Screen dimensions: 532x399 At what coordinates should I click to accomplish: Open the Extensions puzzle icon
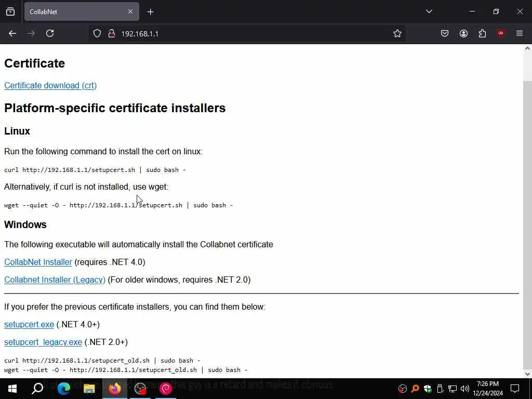(482, 33)
